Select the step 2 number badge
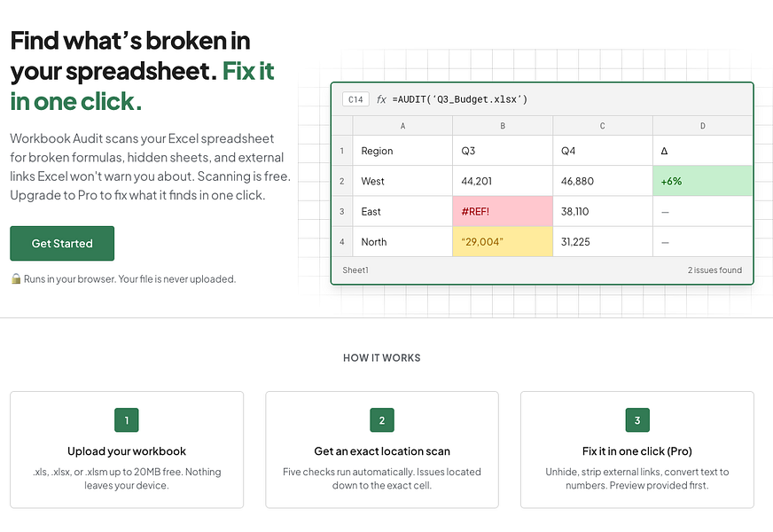Image resolution: width=773 pixels, height=532 pixels. point(382,420)
